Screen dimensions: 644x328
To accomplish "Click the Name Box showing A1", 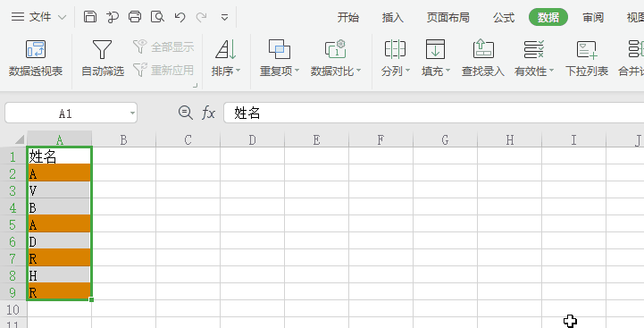I will [x=66, y=113].
